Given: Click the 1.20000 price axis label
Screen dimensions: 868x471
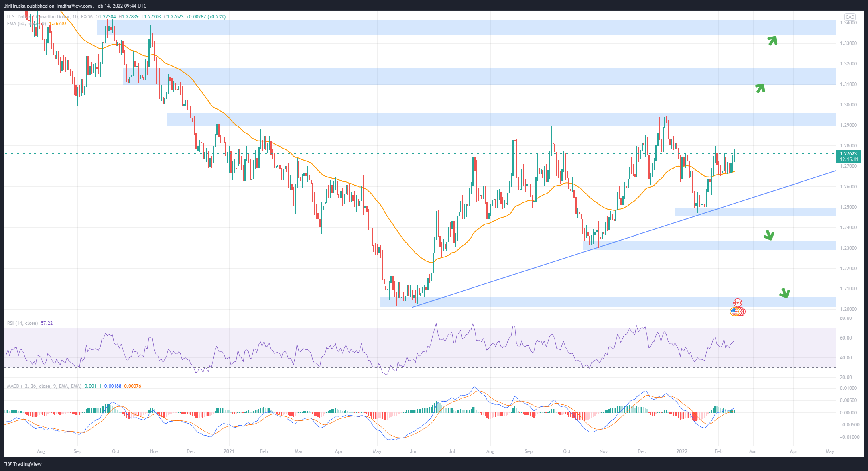Looking at the screenshot, I should 848,309.
